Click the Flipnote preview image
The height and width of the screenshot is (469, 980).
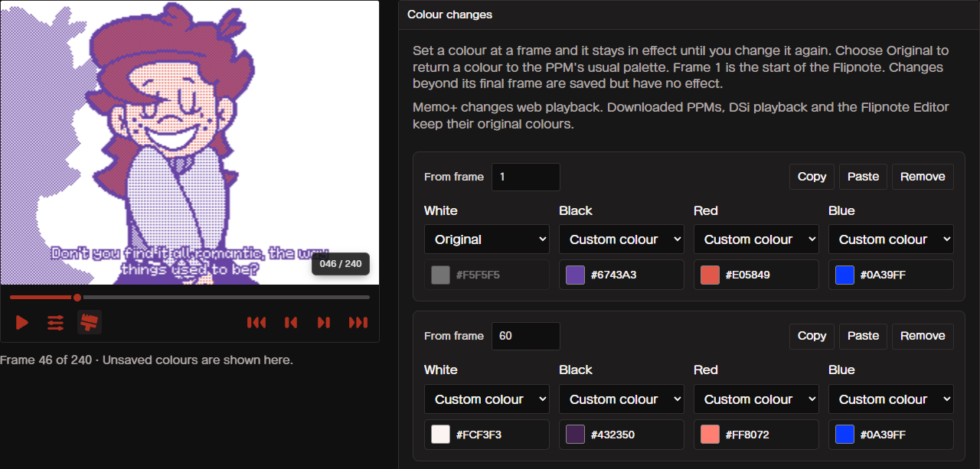click(x=190, y=142)
